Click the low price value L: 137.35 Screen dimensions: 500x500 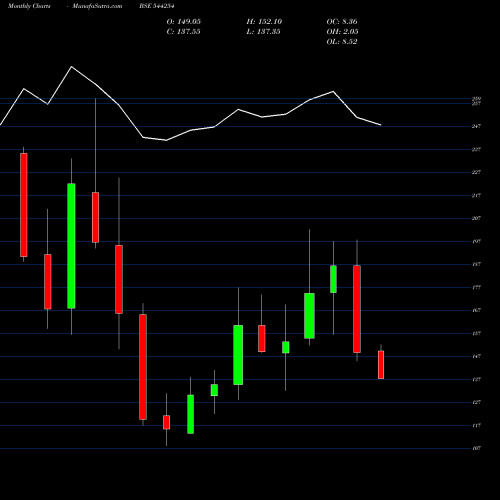(263, 32)
